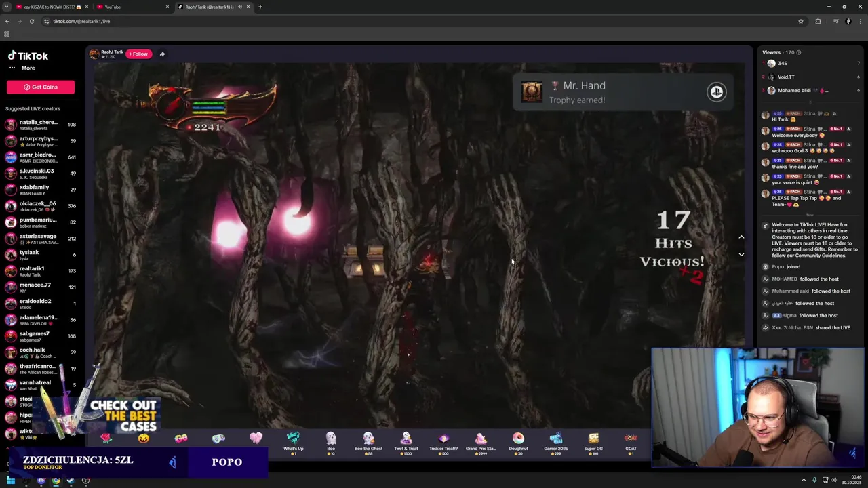Click the Get Coins button
The width and height of the screenshot is (868, 488).
[41, 87]
